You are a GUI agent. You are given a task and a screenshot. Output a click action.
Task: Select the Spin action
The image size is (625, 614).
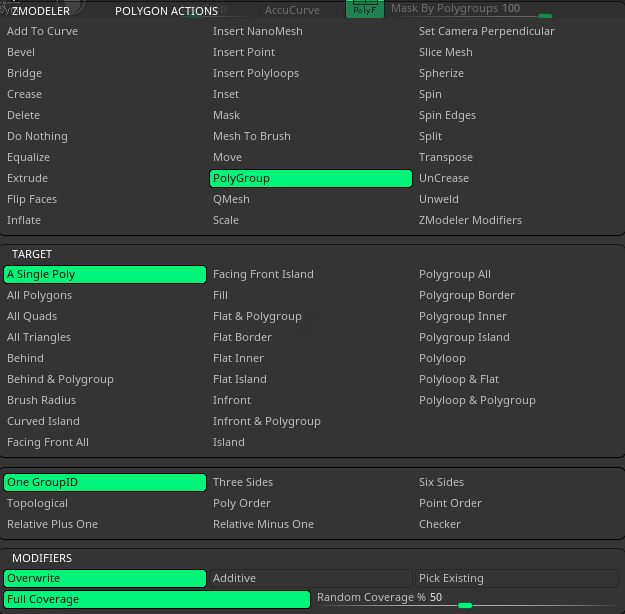click(430, 94)
